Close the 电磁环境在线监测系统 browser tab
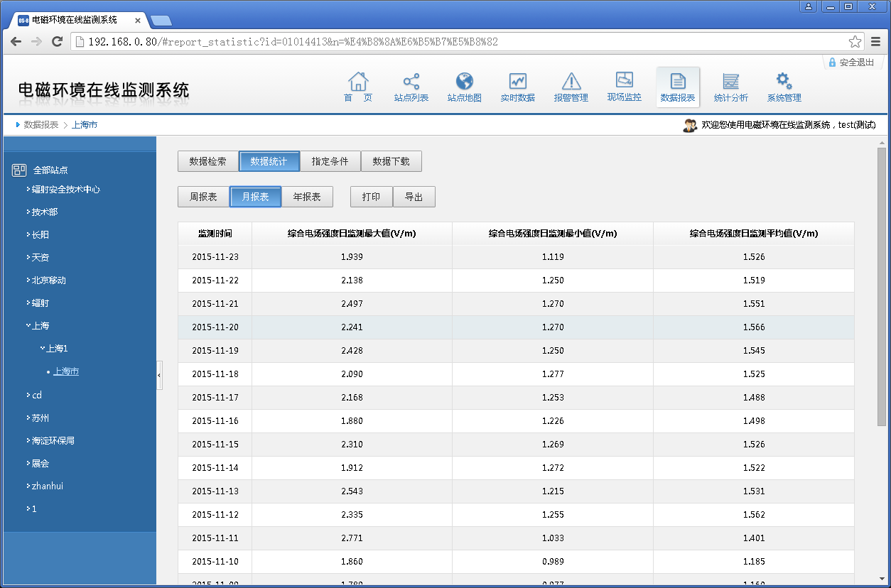 (138, 21)
